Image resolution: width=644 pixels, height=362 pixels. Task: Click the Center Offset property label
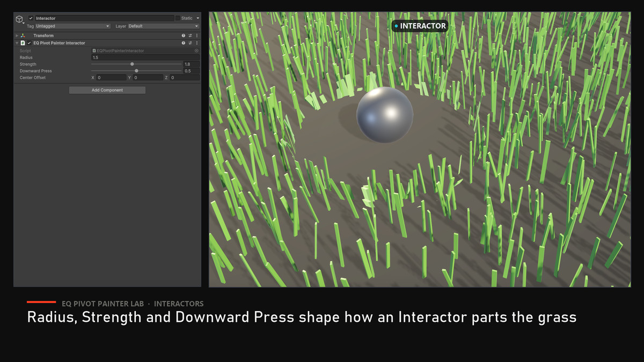[33, 78]
